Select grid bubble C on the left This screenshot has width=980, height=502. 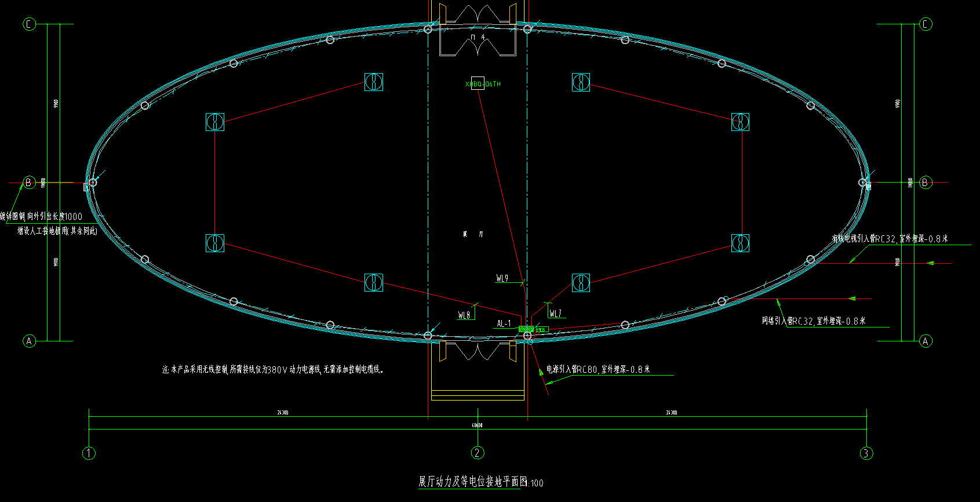[x=29, y=24]
